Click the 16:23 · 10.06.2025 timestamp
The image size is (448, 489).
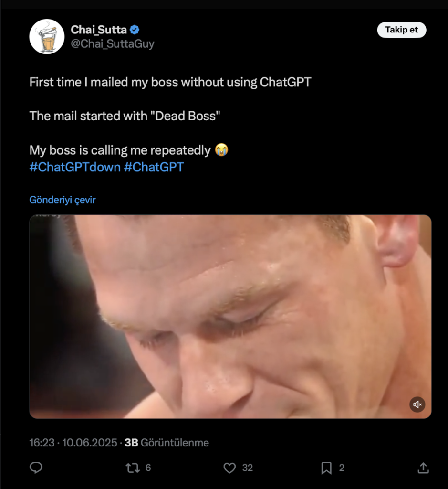73,443
